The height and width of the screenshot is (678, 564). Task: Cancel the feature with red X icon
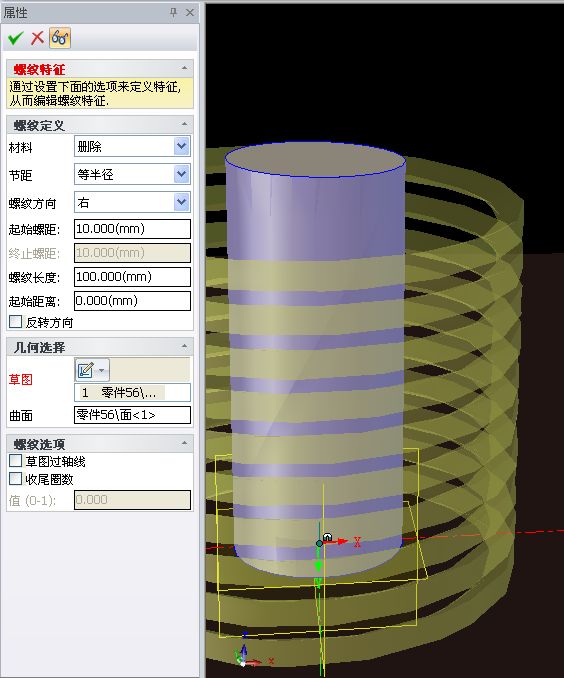point(38,38)
